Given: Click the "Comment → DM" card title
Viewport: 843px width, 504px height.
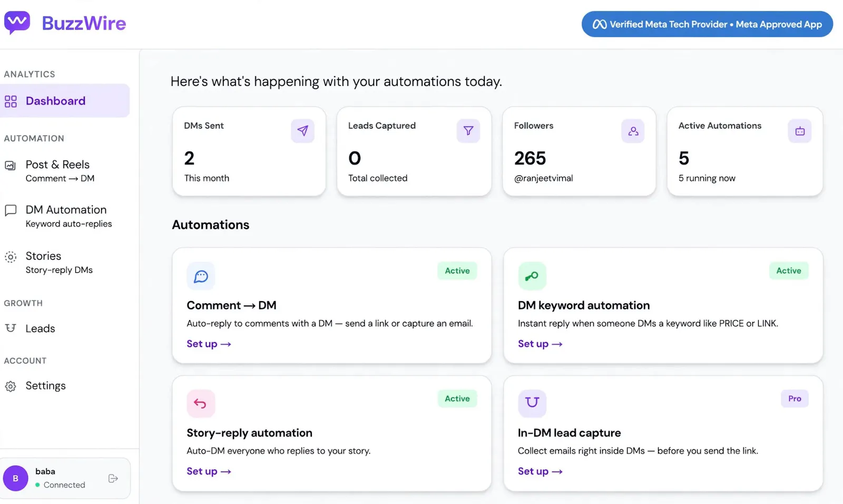Looking at the screenshot, I should [x=231, y=305].
